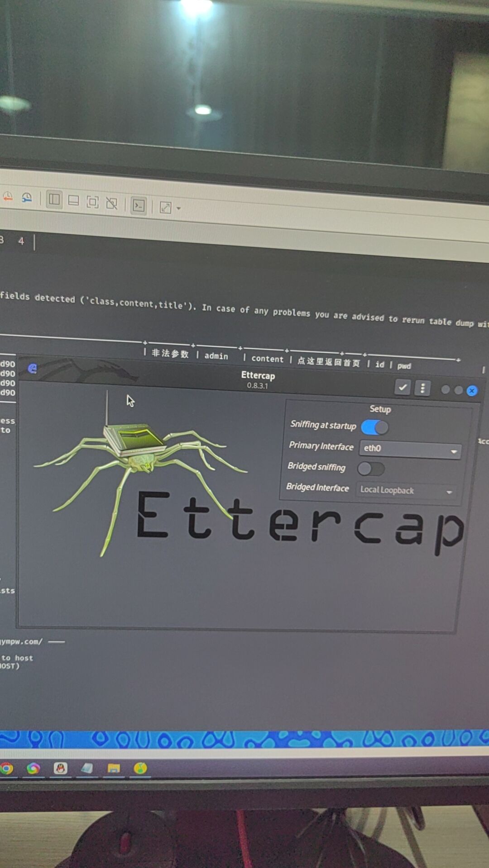Open the Ettercap three-dot options menu
This screenshot has width=489, height=868.
tap(422, 388)
